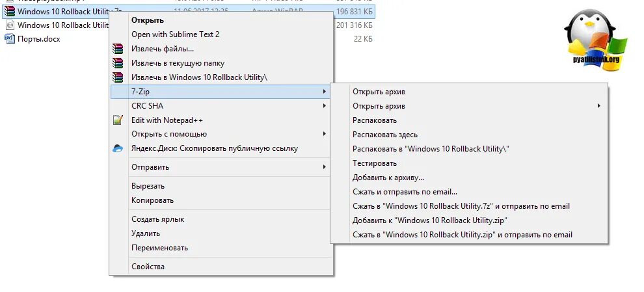Choose "Извлечь в Windows 10 Rollback Utility\"

coord(221,77)
